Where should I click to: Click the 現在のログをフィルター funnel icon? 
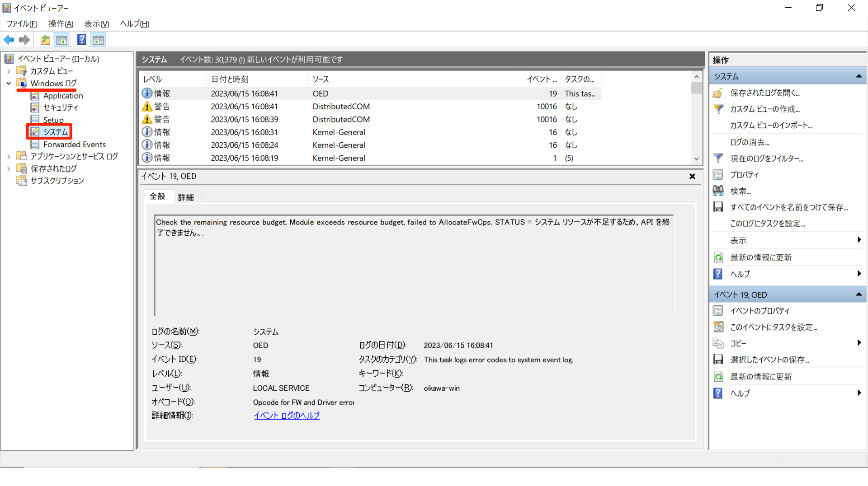pos(718,159)
